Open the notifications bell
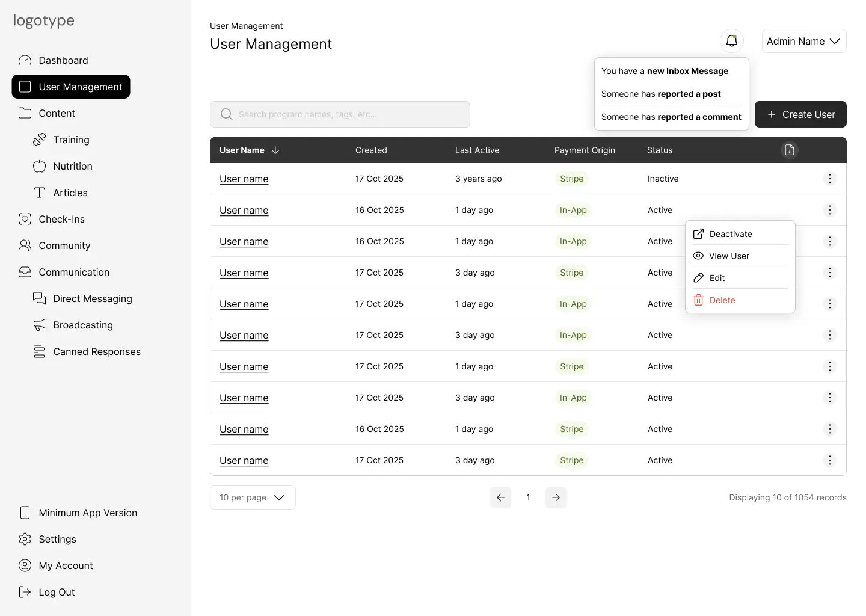The height and width of the screenshot is (616, 866). (732, 41)
